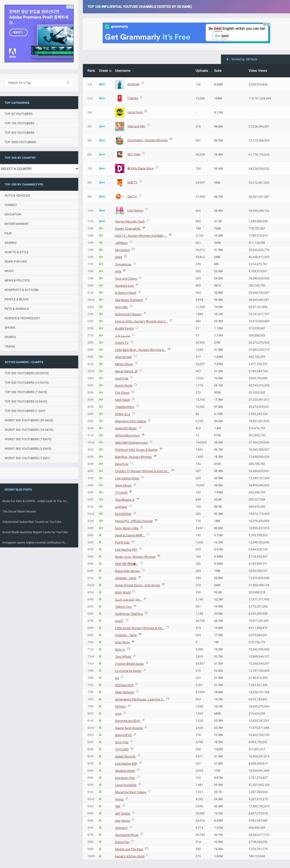Screen dimensions: 290x868
Task: Open Top 500 YouTubers (7 Days) chart
Action: (x=39, y=392)
